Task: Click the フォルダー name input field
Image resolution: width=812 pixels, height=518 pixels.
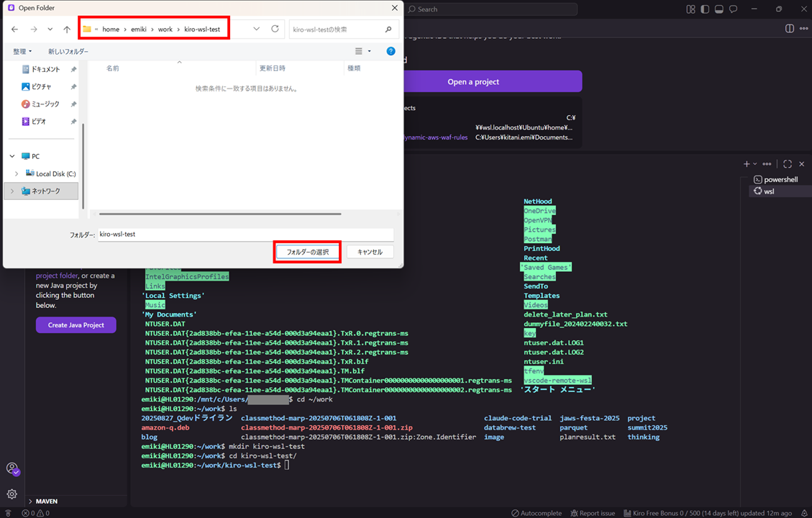Action: click(x=246, y=234)
